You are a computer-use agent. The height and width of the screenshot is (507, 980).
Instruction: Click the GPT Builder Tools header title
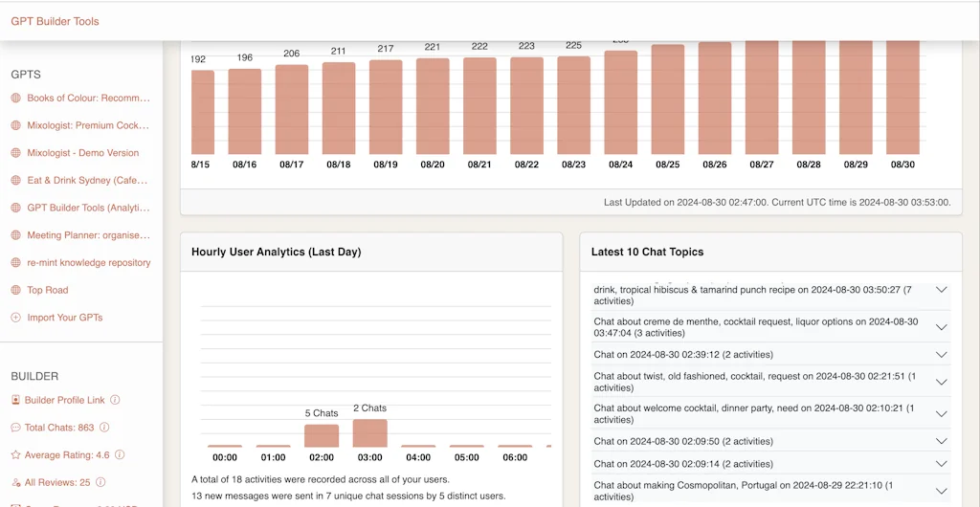pos(55,21)
